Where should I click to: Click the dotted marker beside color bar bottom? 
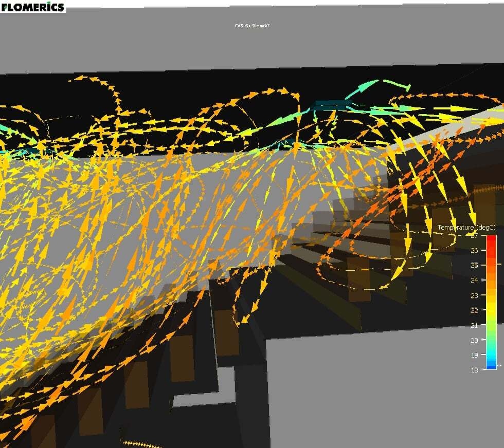tap(499, 365)
